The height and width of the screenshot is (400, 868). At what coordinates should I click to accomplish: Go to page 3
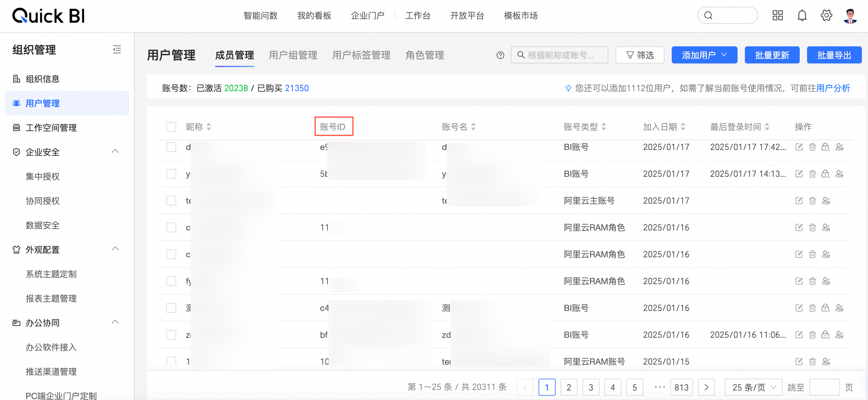591,387
